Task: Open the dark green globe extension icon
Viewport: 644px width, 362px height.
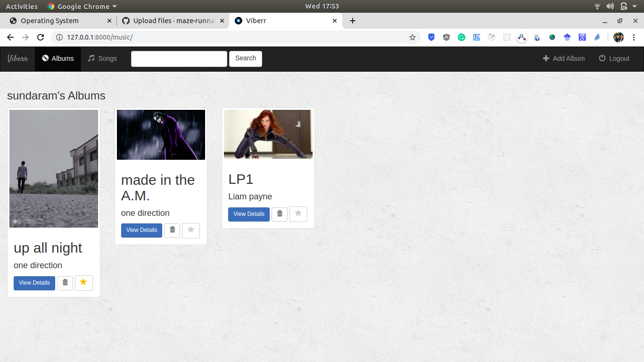Action: (552, 37)
